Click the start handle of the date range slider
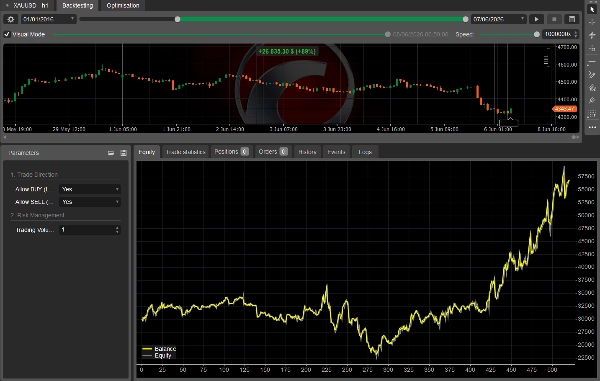The width and height of the screenshot is (600, 381). 178,19
